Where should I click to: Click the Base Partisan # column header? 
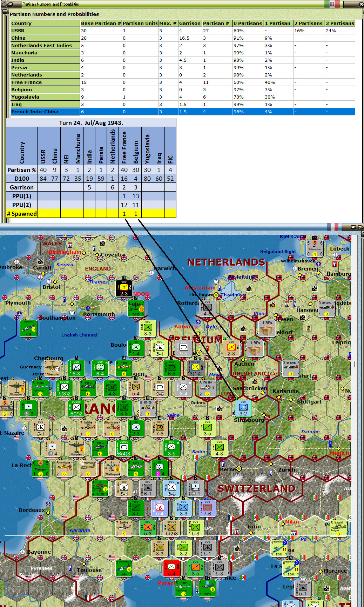tap(101, 23)
